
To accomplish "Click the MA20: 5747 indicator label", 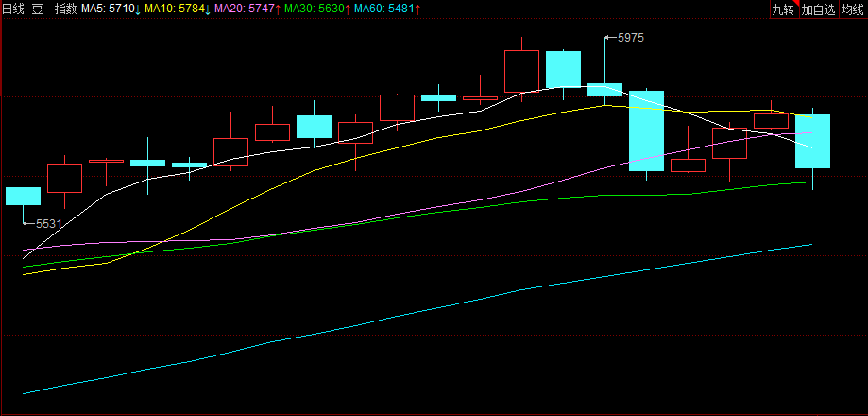I will pyautogui.click(x=247, y=9).
